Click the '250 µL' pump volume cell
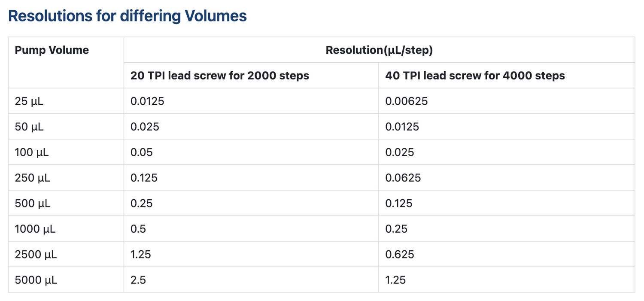 click(x=32, y=178)
